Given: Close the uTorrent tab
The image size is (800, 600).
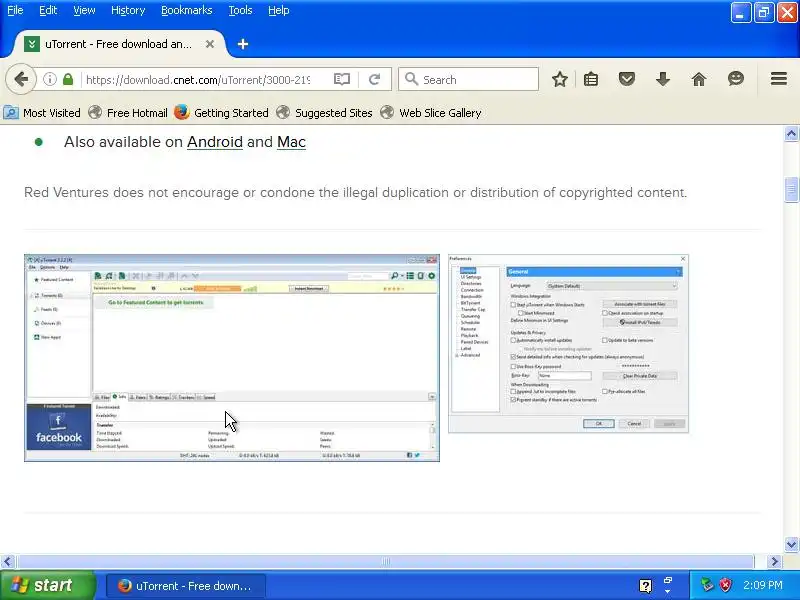Looking at the screenshot, I should coord(210,44).
